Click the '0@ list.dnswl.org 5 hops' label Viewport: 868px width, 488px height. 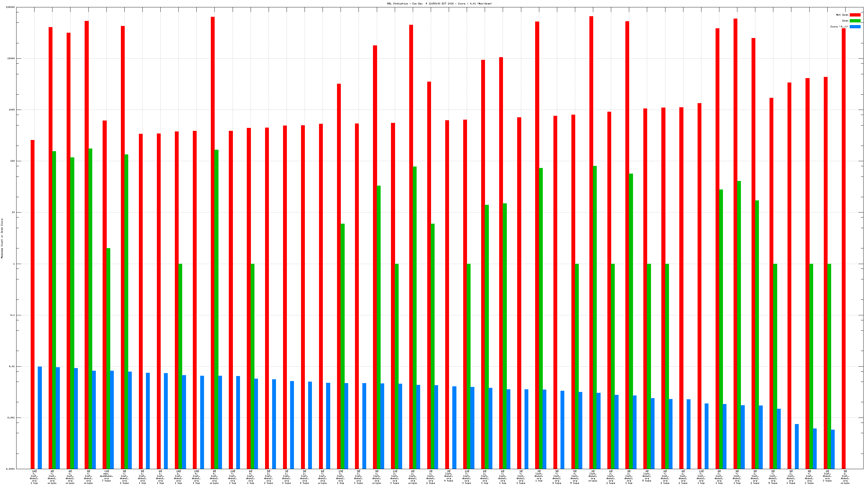(647, 477)
